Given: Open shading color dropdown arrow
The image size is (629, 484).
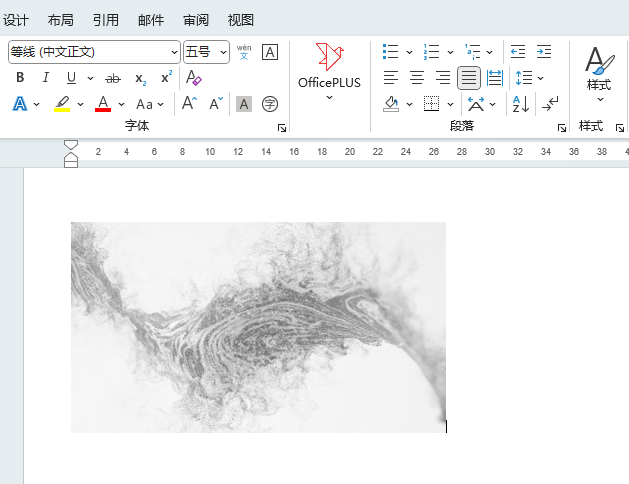Looking at the screenshot, I should 409,104.
